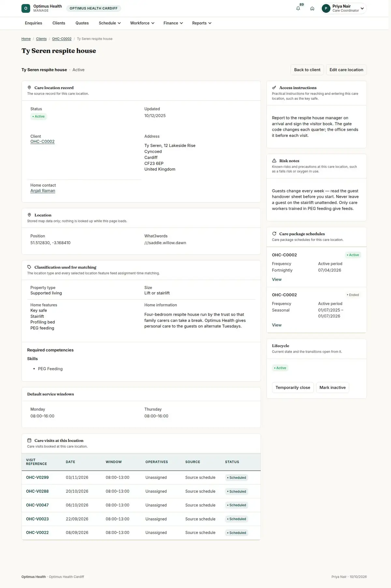Open the Finance dropdown

pos(173,23)
